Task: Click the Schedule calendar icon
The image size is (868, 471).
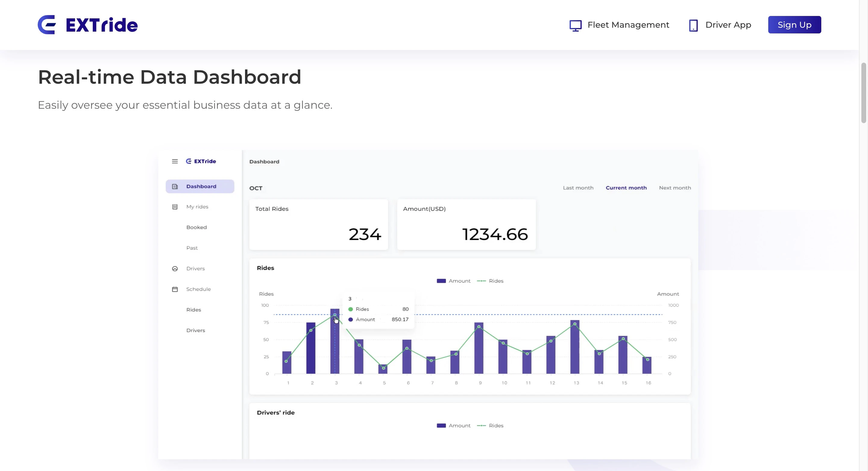Action: 175,289
